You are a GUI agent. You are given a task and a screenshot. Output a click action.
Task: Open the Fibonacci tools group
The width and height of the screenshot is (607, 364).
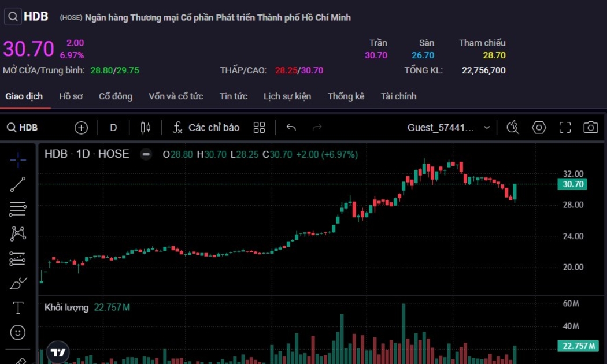(x=18, y=209)
